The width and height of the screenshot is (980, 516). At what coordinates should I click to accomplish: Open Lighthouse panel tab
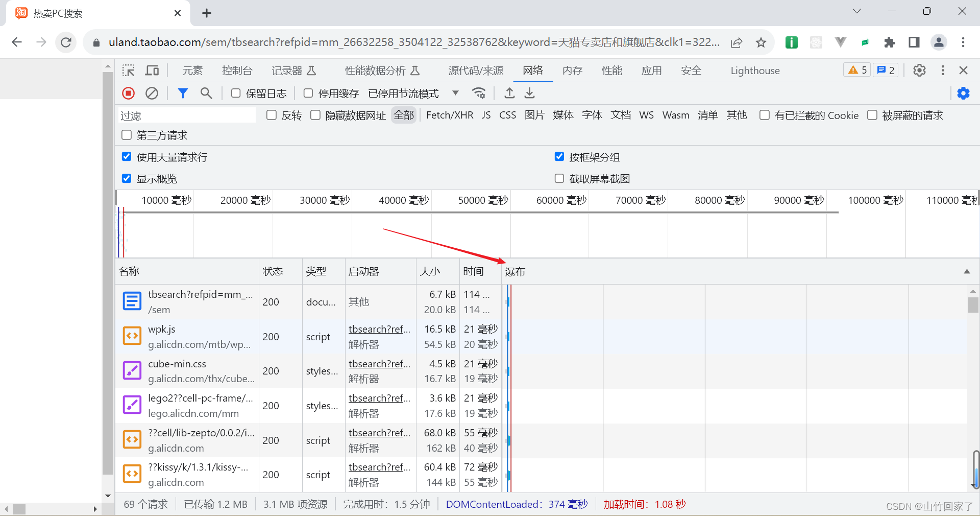click(x=755, y=71)
